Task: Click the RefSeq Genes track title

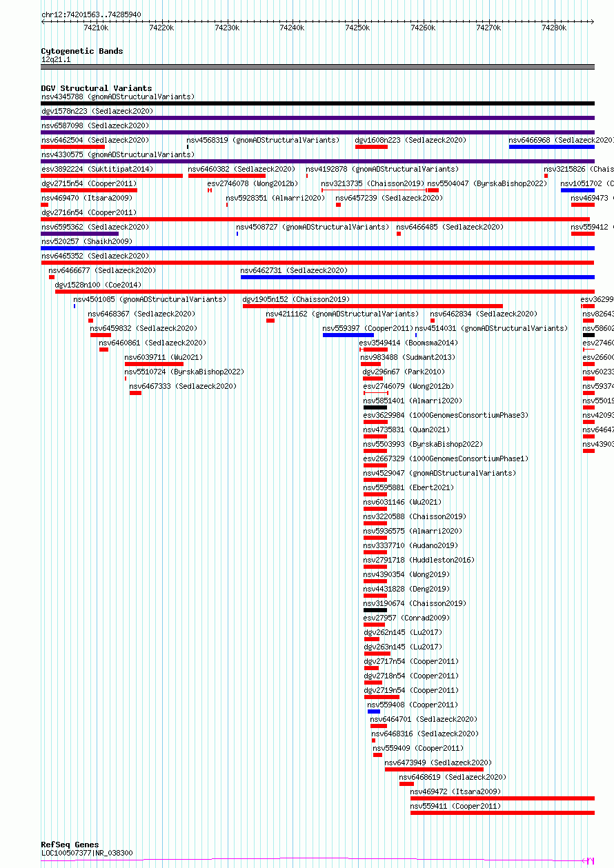Action: click(x=70, y=845)
